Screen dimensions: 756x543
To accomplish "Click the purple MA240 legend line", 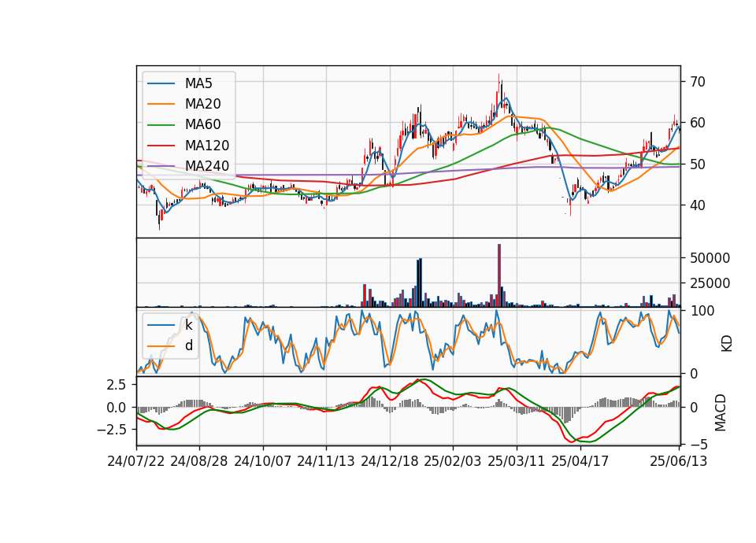I will (x=161, y=166).
